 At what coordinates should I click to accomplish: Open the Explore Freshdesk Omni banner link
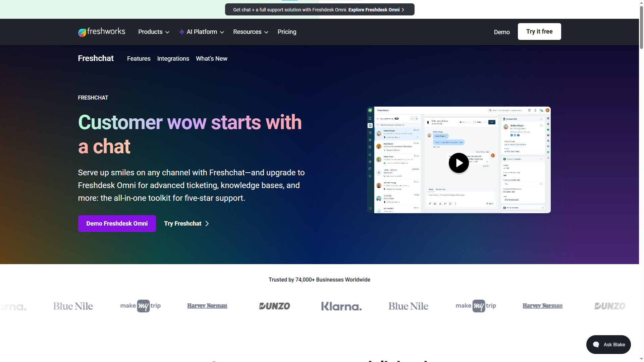click(x=376, y=10)
